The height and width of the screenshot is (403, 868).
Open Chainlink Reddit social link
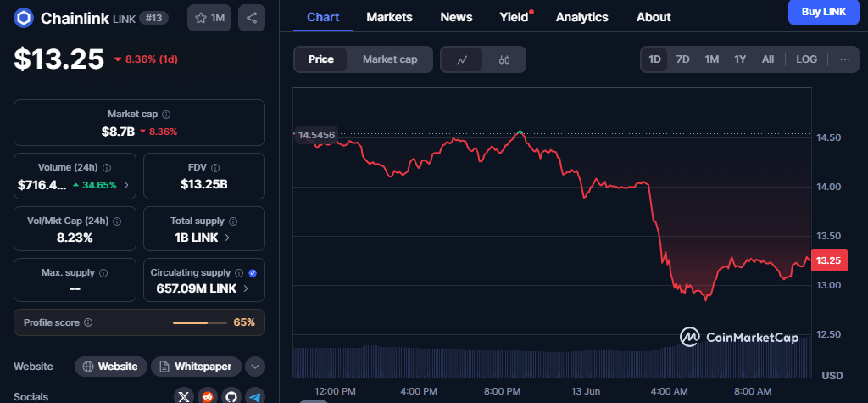click(208, 396)
